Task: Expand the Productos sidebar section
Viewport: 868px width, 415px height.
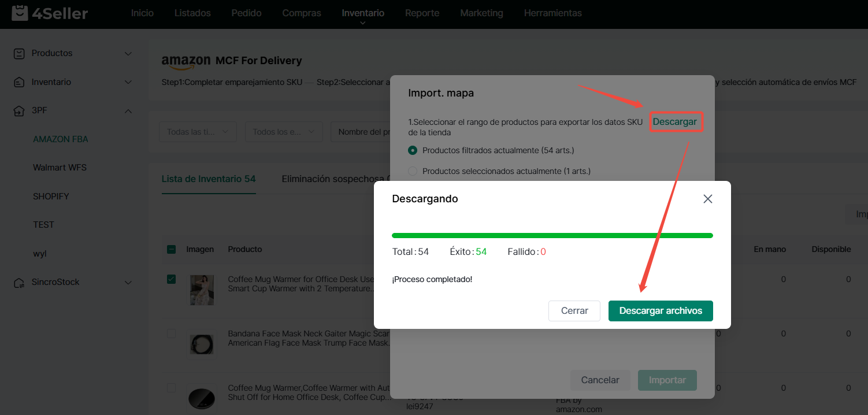Action: (128, 53)
